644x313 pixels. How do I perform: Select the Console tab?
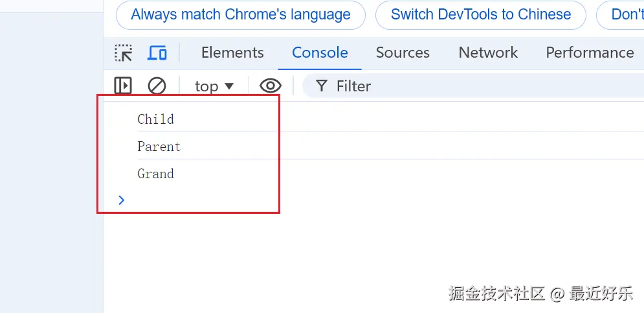pyautogui.click(x=320, y=52)
